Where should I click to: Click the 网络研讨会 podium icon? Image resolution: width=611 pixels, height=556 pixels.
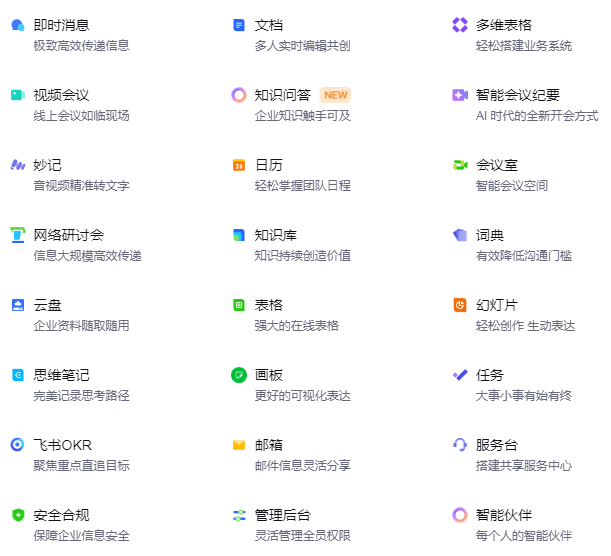coord(18,235)
